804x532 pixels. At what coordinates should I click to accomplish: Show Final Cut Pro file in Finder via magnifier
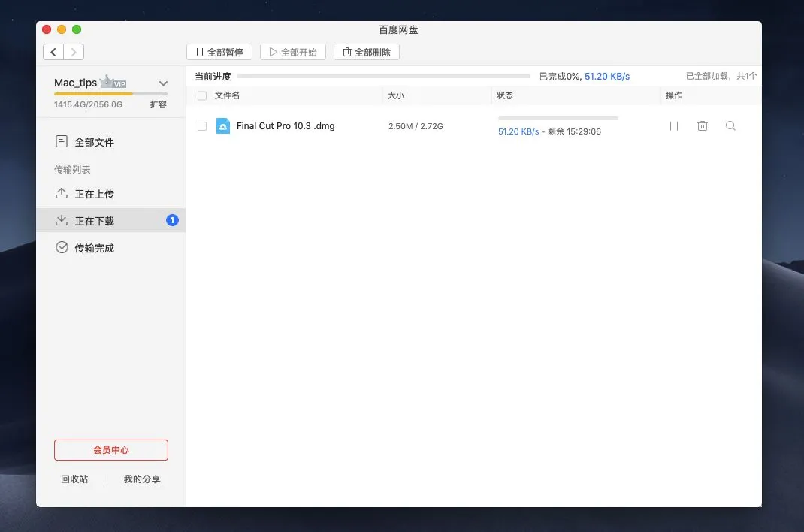pos(730,125)
